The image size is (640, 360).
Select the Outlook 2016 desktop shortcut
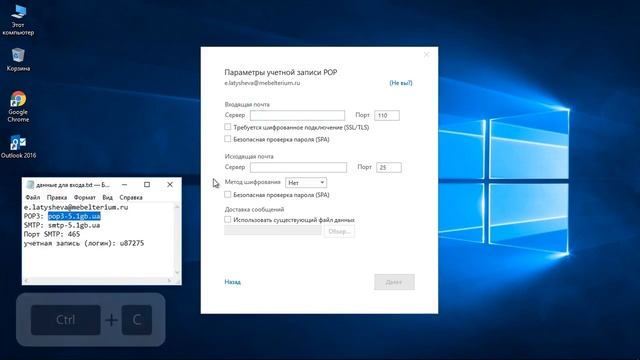pyautogui.click(x=18, y=147)
